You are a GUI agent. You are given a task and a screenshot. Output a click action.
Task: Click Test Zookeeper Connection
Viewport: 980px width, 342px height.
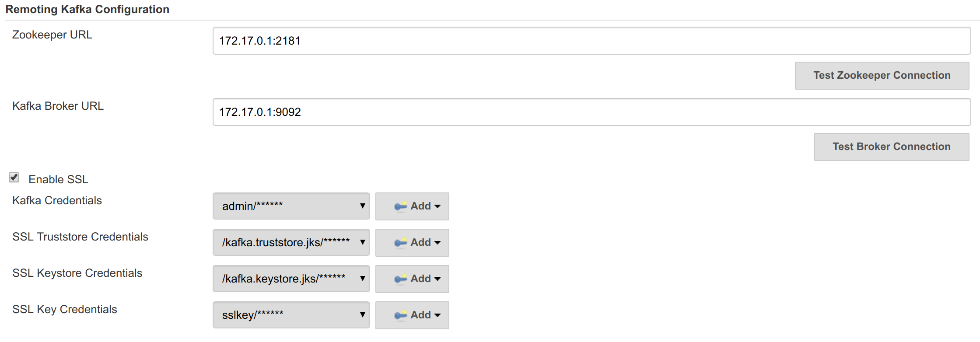pyautogui.click(x=881, y=75)
